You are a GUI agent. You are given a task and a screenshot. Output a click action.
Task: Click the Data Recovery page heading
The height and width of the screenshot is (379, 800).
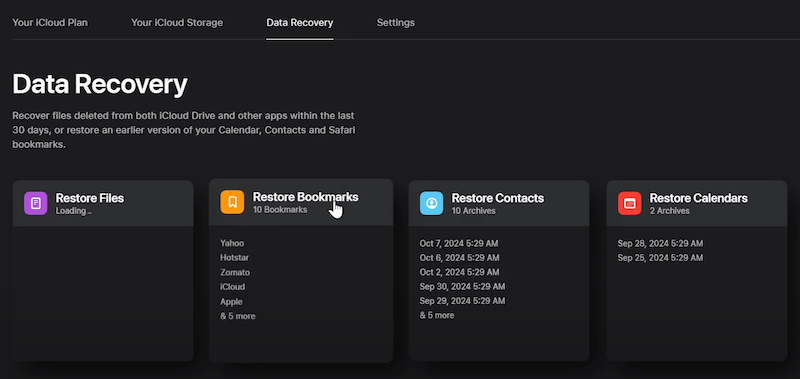pyautogui.click(x=100, y=84)
